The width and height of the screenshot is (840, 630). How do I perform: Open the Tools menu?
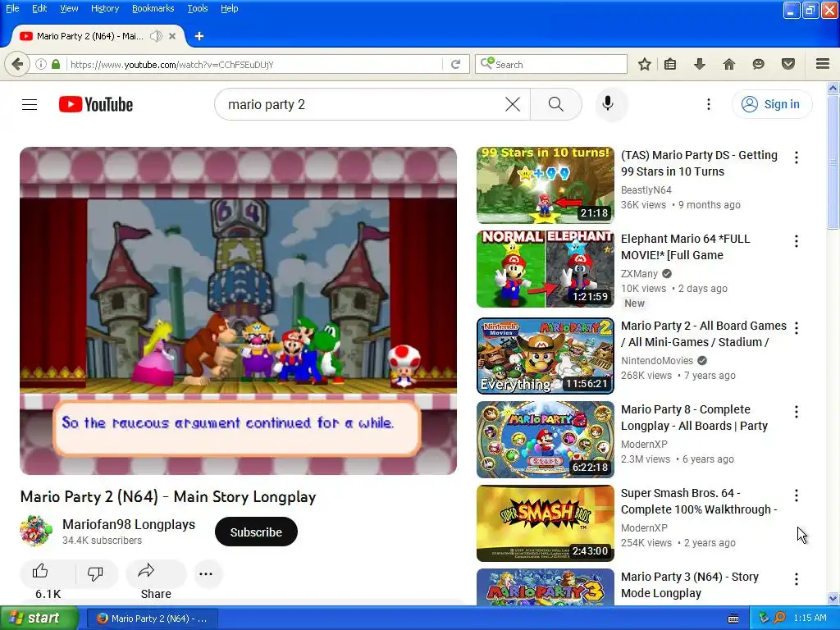pyautogui.click(x=198, y=8)
